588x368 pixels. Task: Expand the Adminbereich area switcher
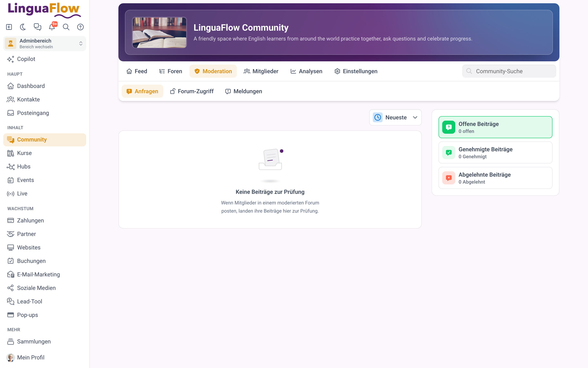45,44
